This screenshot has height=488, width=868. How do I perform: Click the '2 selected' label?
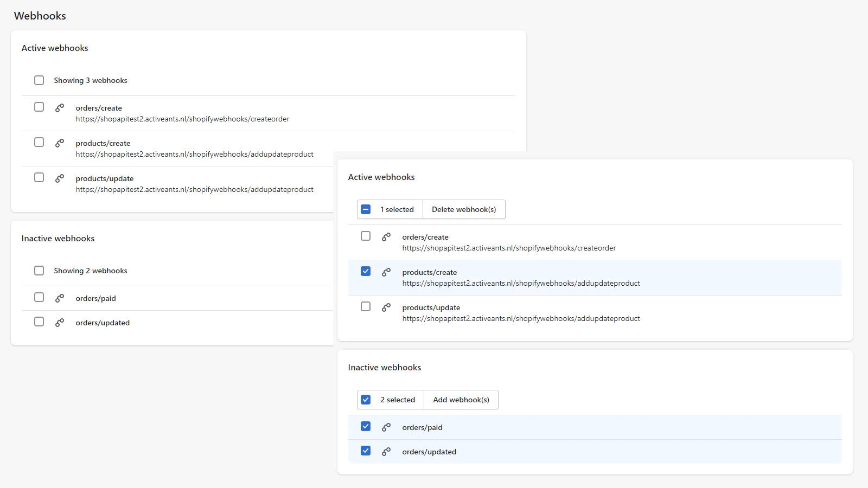398,400
